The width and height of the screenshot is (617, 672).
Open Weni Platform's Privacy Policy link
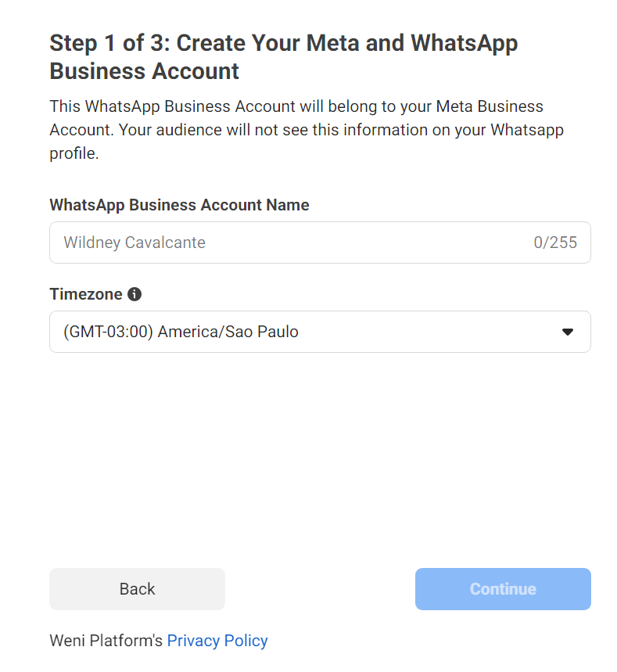click(217, 640)
